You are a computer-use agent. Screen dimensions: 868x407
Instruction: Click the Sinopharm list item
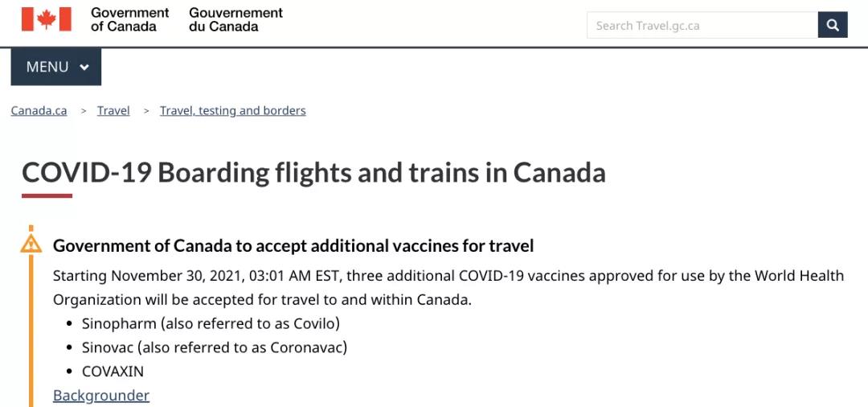(x=211, y=323)
